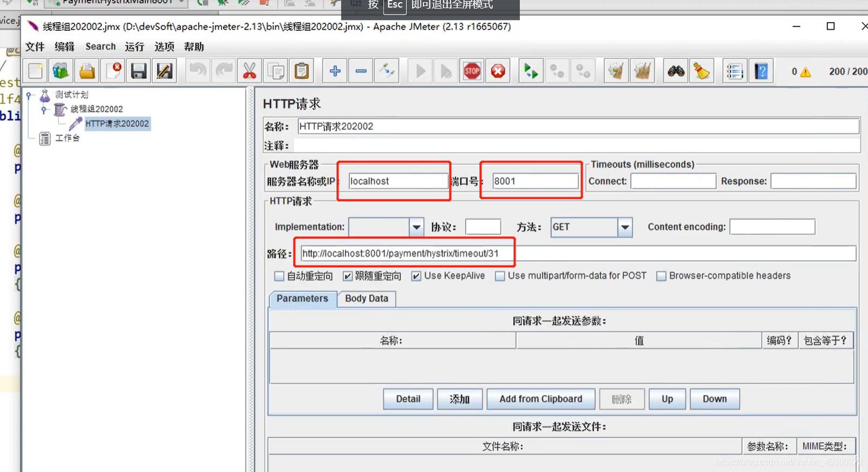
Task: Click the red STOP sign icon
Action: tap(472, 71)
